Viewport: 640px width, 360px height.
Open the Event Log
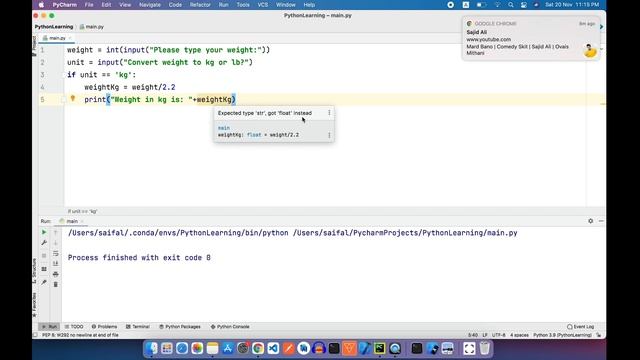(580, 327)
